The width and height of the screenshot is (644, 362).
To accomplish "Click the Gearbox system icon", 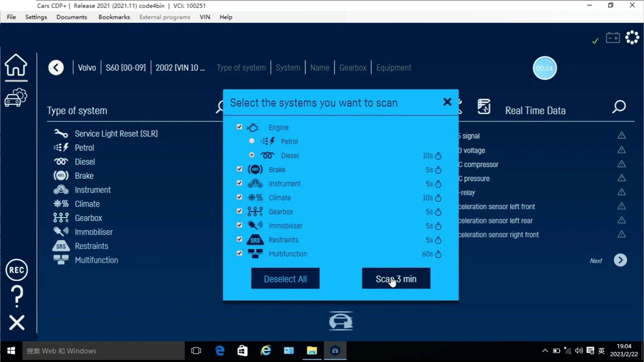I will tap(255, 211).
